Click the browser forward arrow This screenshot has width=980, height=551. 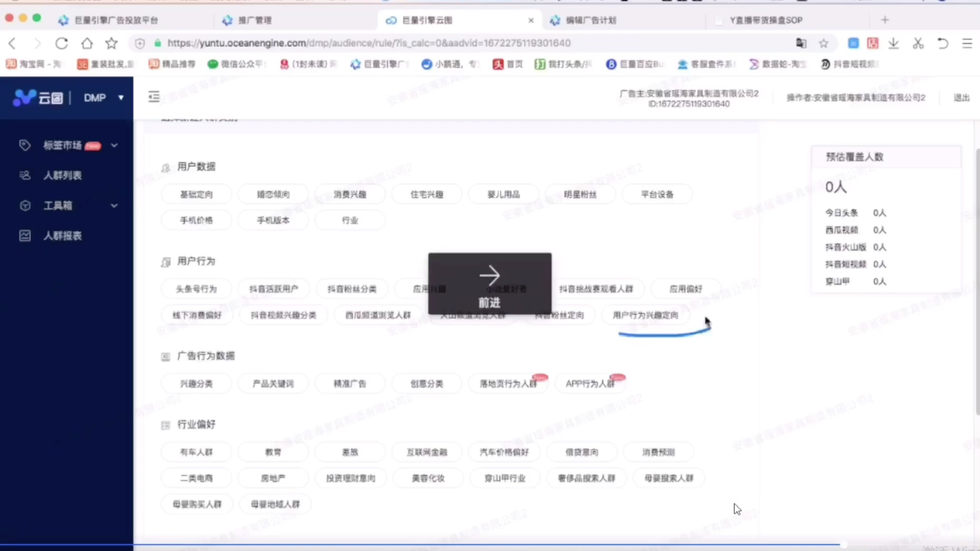[x=37, y=43]
